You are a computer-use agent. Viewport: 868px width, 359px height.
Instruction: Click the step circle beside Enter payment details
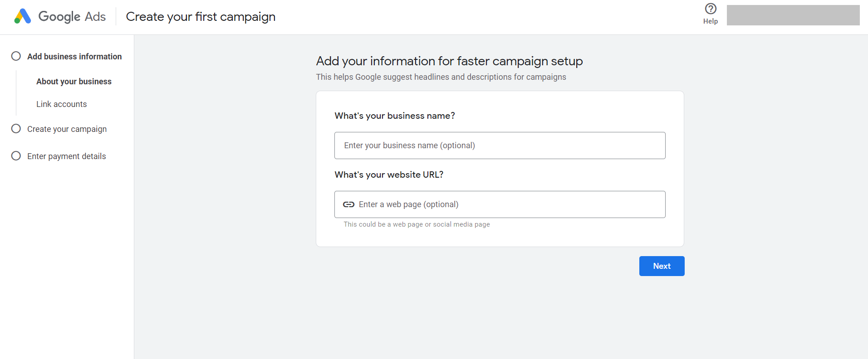16,156
